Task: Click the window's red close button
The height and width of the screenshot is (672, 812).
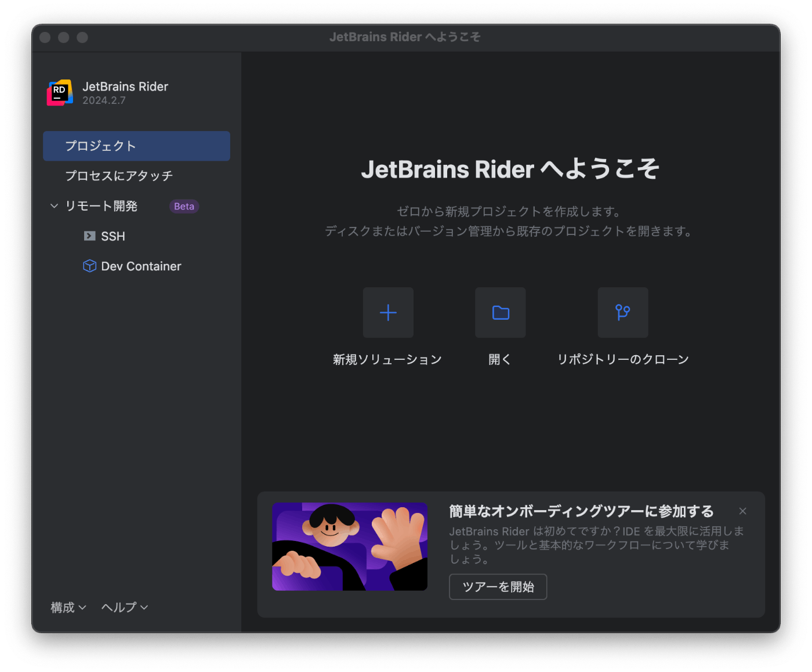Action: (x=45, y=38)
